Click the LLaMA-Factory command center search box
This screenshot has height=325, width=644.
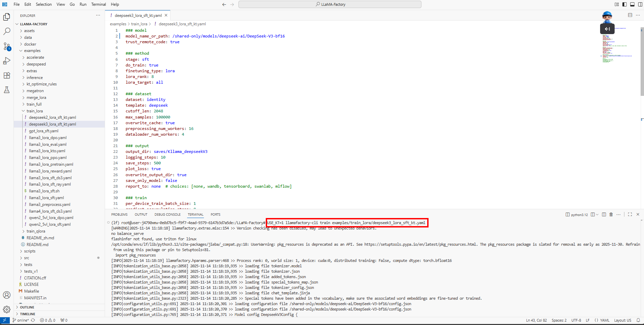[x=330, y=4]
